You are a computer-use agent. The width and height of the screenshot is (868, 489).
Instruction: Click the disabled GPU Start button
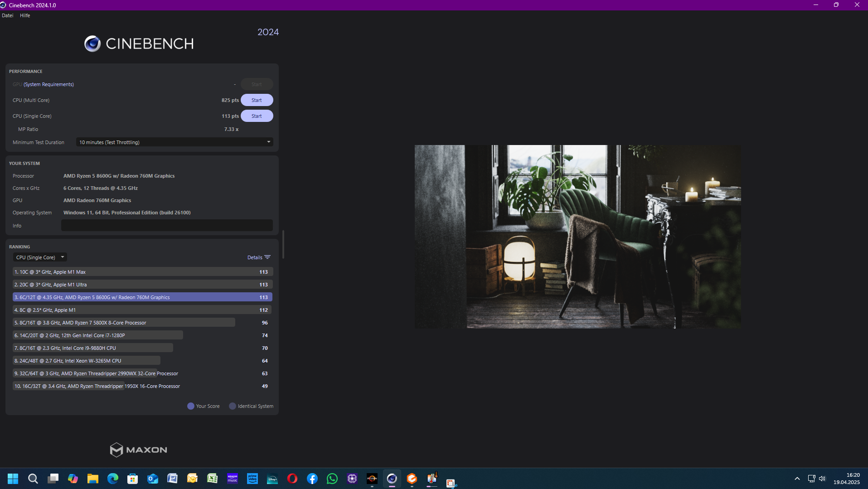pos(257,84)
